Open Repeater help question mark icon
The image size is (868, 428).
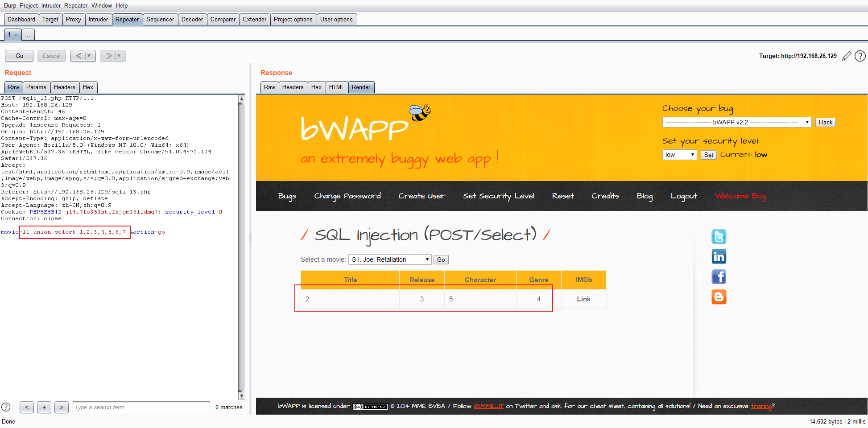[860, 56]
